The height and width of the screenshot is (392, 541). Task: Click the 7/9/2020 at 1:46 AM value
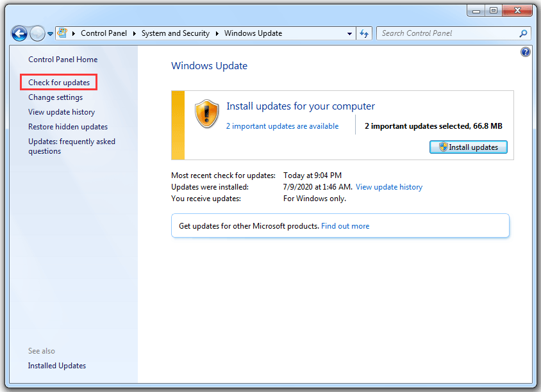317,187
